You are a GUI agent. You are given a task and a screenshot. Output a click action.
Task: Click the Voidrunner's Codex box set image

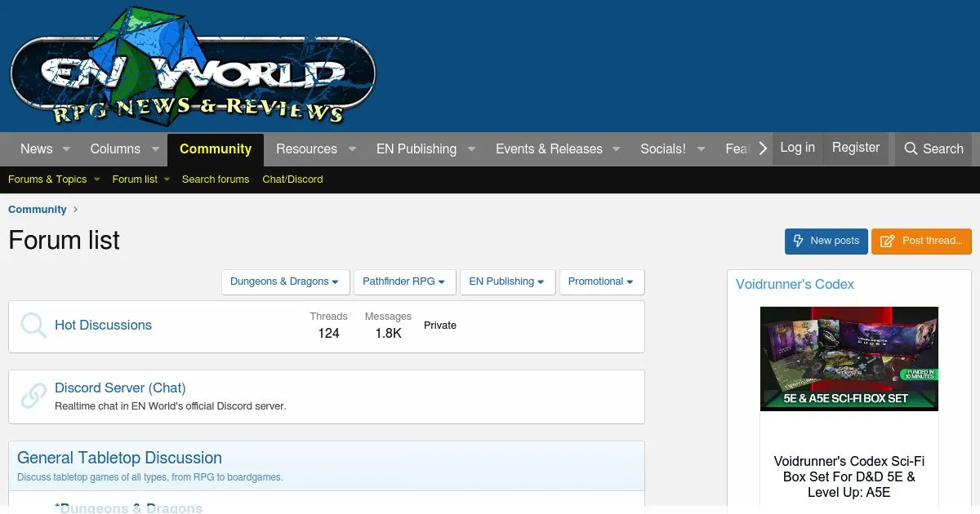pyautogui.click(x=849, y=359)
